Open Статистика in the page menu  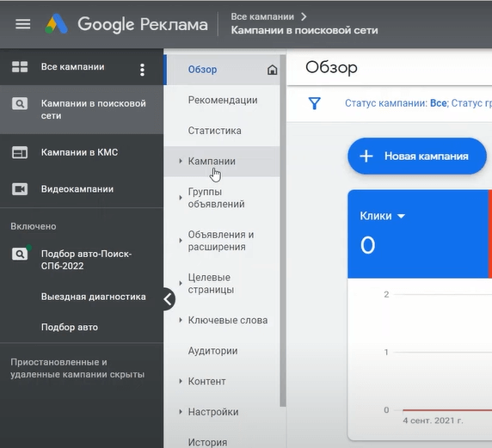click(x=222, y=131)
